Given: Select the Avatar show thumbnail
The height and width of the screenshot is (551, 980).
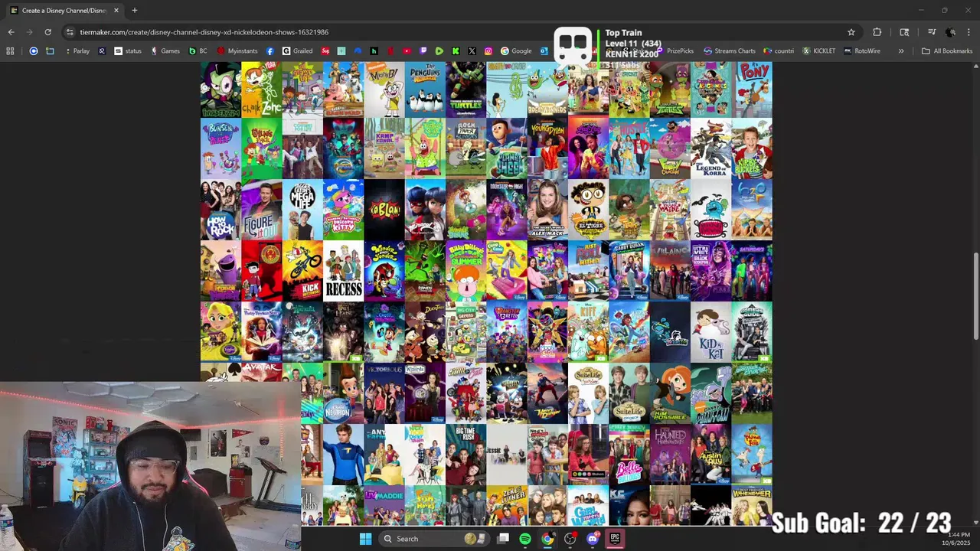Looking at the screenshot, I should click(x=262, y=373).
